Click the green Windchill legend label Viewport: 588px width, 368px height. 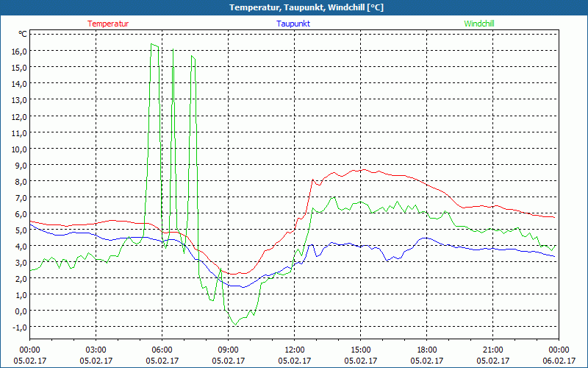click(479, 24)
